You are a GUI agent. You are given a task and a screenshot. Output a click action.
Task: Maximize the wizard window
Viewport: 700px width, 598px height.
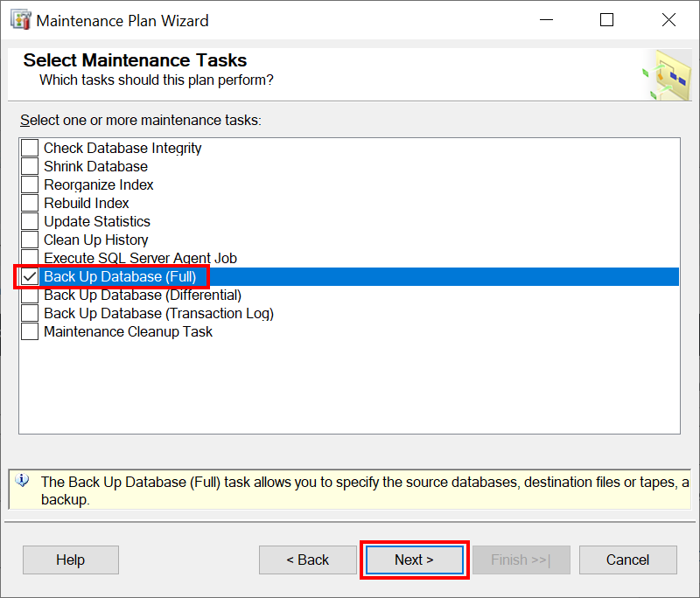(606, 20)
